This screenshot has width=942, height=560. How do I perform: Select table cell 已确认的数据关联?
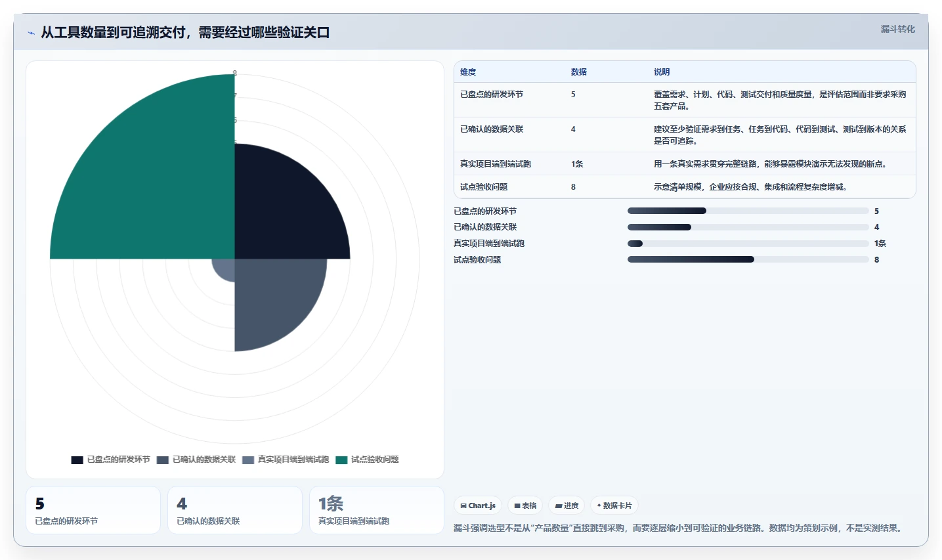pyautogui.click(x=492, y=129)
